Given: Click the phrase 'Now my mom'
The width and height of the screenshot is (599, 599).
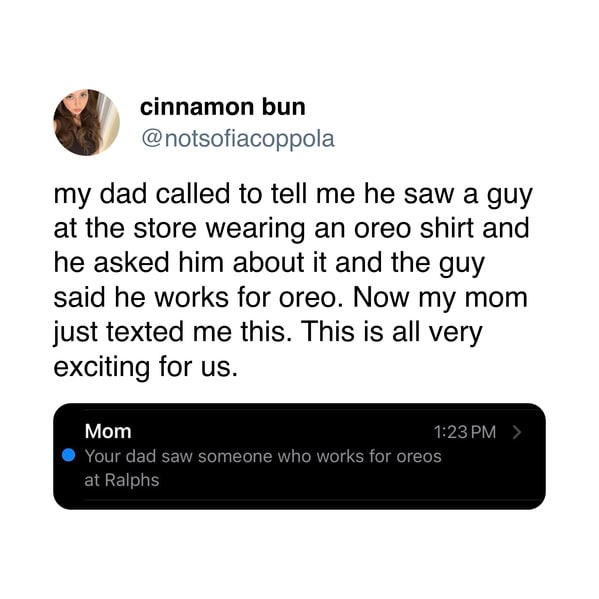Looking at the screenshot, I should click(x=440, y=298).
